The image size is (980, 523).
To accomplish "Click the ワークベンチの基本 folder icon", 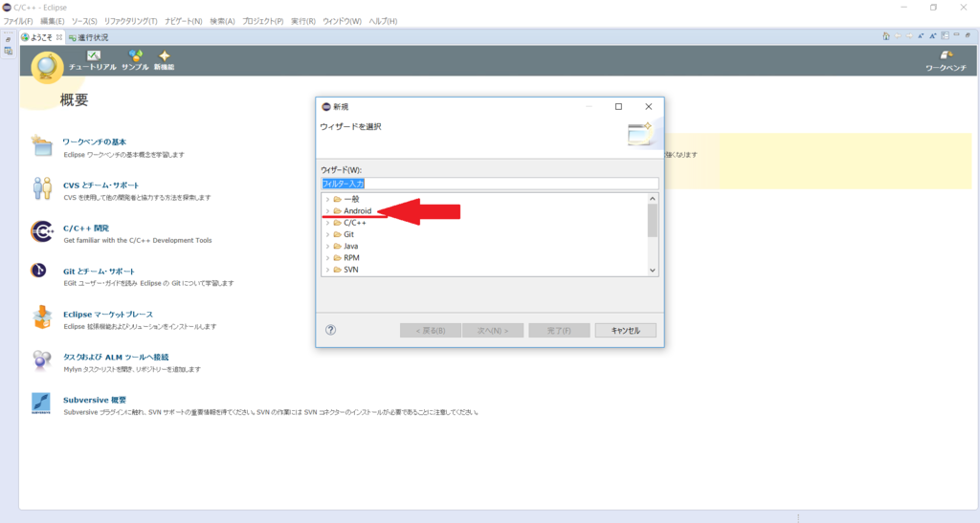I will [x=41, y=145].
